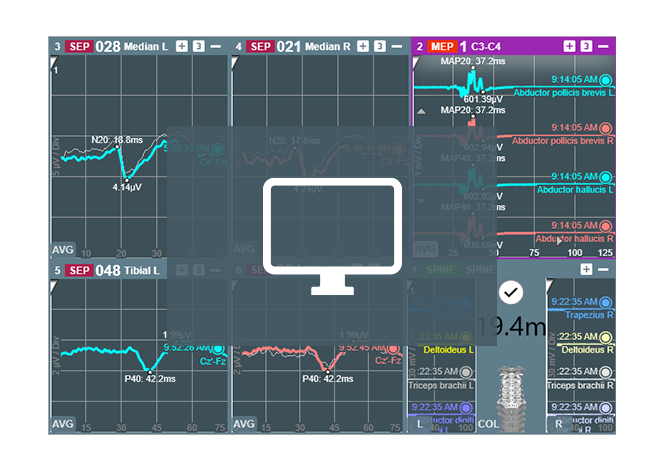This screenshot has width=665, height=471.
Task: Toggle Abductor pollicis brevis L trace marker
Action: [x=606, y=79]
